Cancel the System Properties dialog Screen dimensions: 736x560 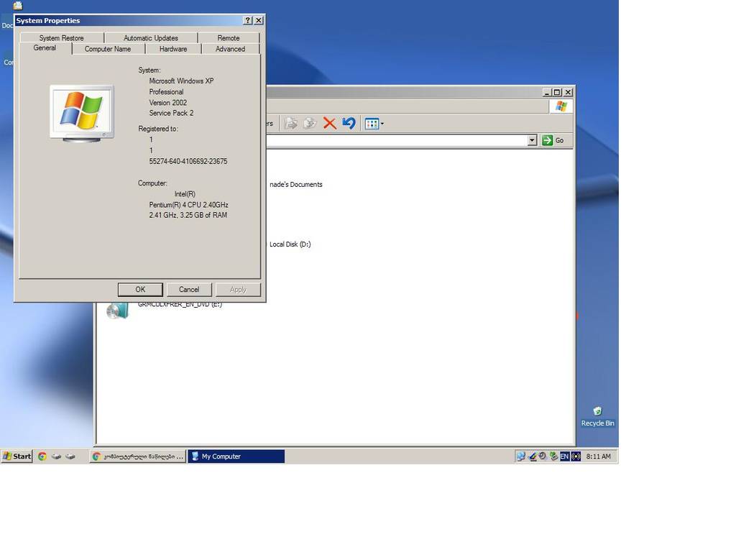[189, 290]
